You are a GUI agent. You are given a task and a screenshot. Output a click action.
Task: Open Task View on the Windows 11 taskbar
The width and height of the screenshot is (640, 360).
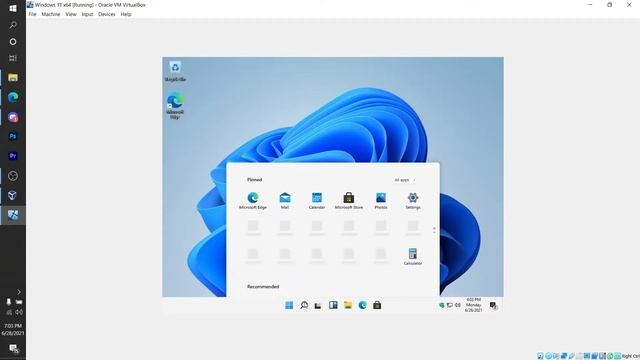pos(318,305)
